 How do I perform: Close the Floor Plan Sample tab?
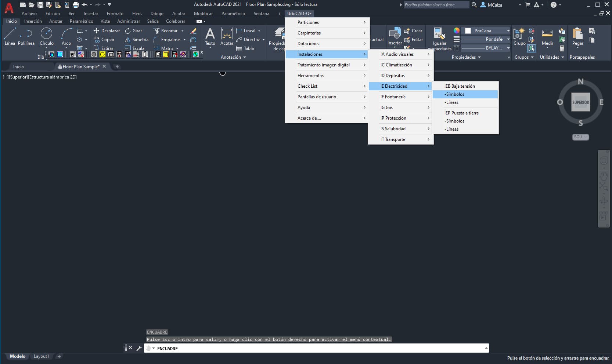(104, 66)
